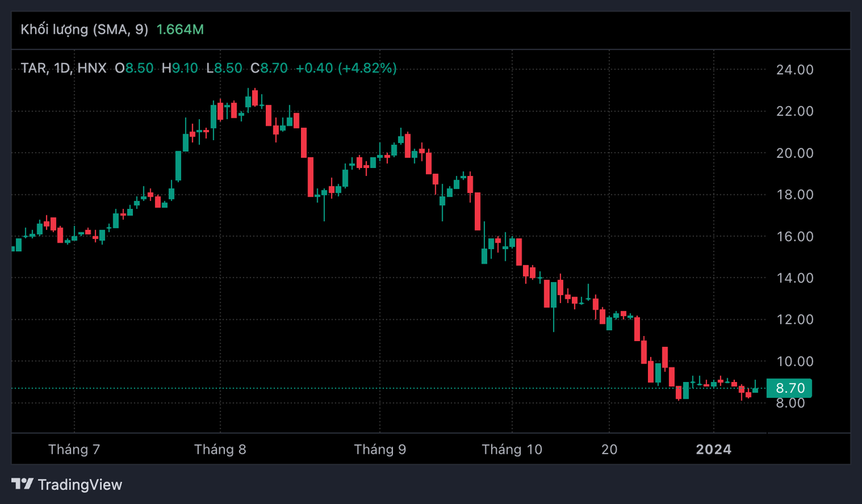Click the +0.40 (+4.82%) change value
This screenshot has width=862, height=504.
(x=346, y=68)
